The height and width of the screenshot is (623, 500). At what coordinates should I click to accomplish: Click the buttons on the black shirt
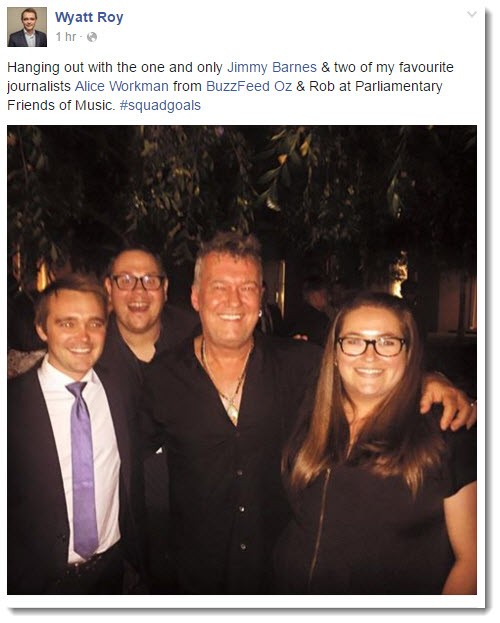pyautogui.click(x=241, y=509)
